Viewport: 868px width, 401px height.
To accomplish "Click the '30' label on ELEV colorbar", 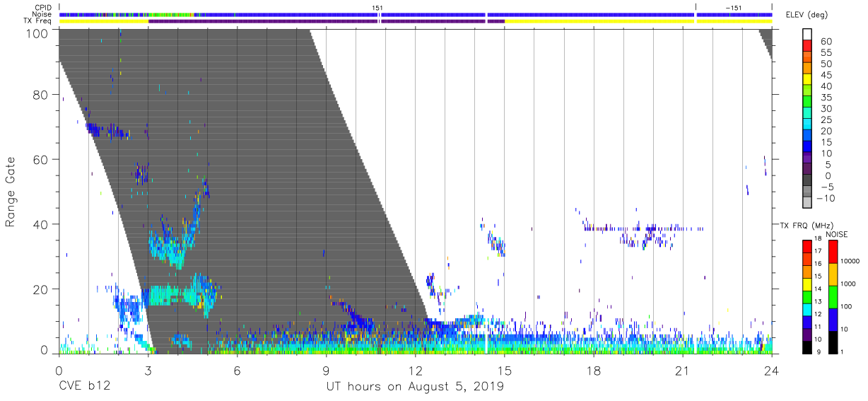I will (x=826, y=109).
